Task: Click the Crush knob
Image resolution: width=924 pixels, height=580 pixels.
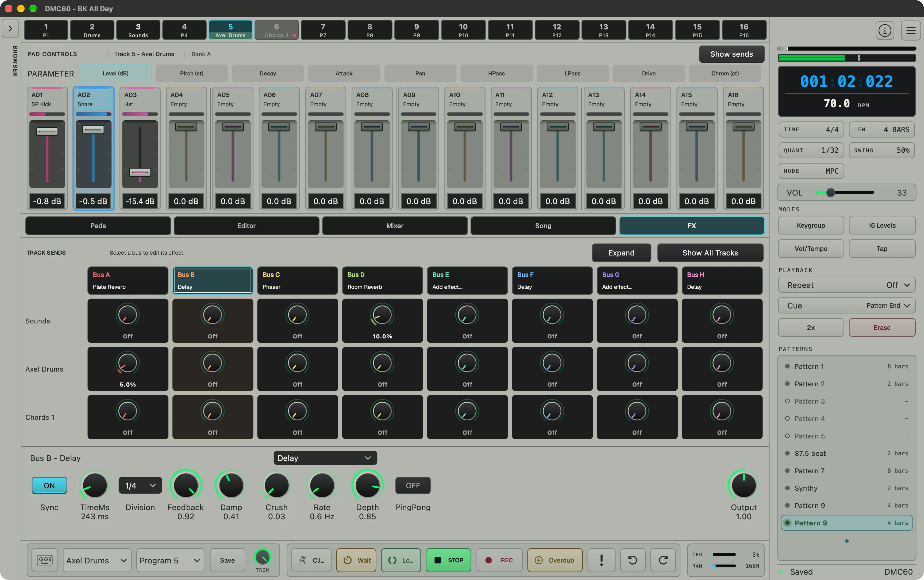Action: click(x=276, y=485)
